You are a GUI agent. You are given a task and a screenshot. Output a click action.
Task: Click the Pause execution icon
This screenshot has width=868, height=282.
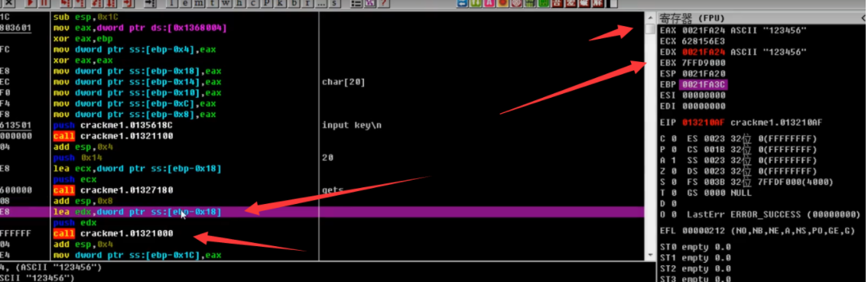(44, 3)
